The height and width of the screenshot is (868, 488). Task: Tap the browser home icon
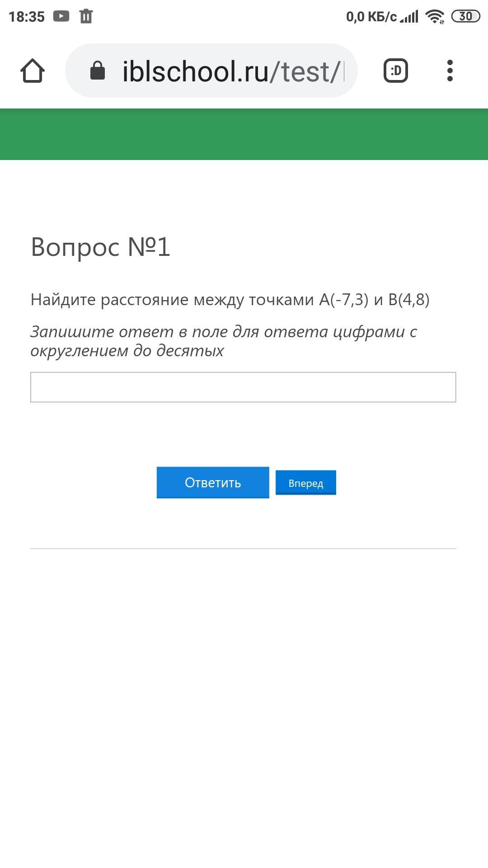(x=33, y=71)
